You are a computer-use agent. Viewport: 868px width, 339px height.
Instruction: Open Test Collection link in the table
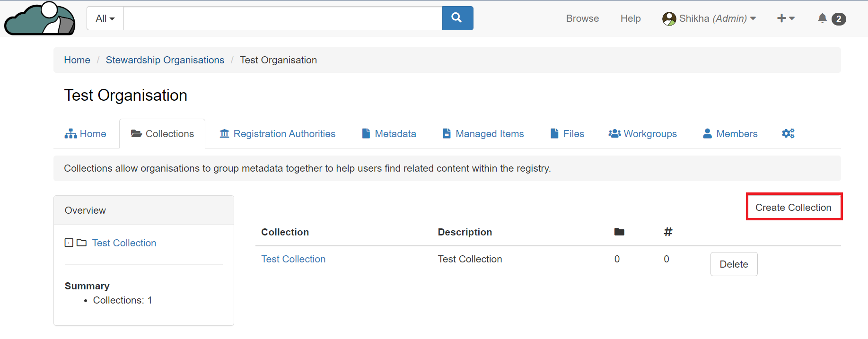pos(293,259)
